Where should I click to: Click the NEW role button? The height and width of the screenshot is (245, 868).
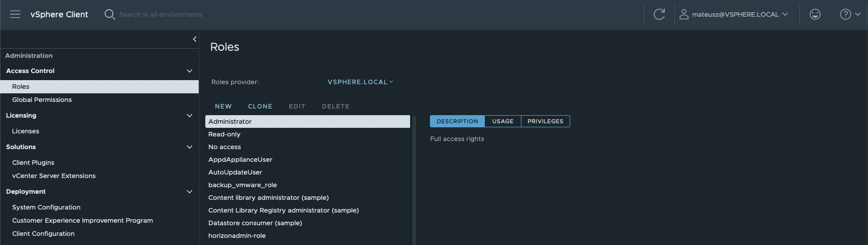[223, 107]
